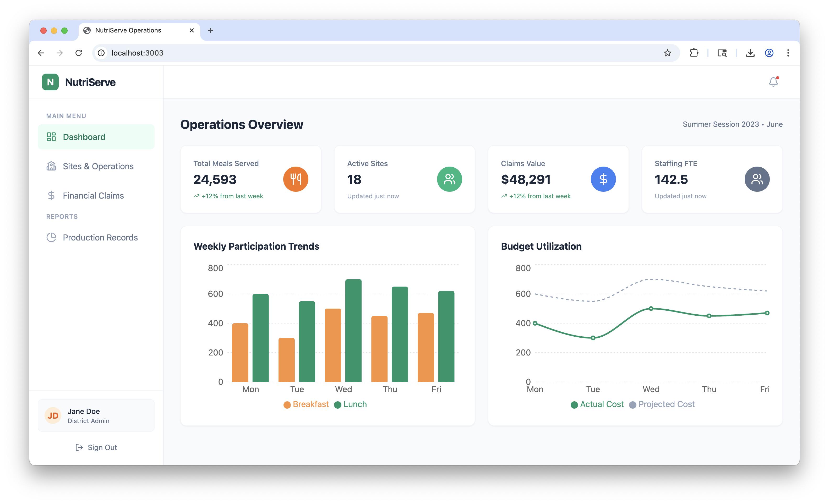Click the meals icon on Total Meals Served card
Image resolution: width=829 pixels, height=504 pixels.
(295, 179)
